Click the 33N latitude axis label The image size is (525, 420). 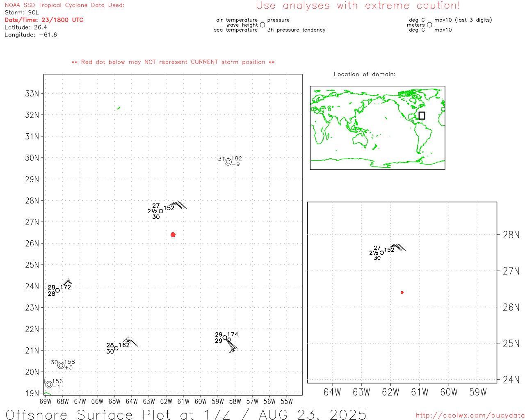(x=32, y=94)
